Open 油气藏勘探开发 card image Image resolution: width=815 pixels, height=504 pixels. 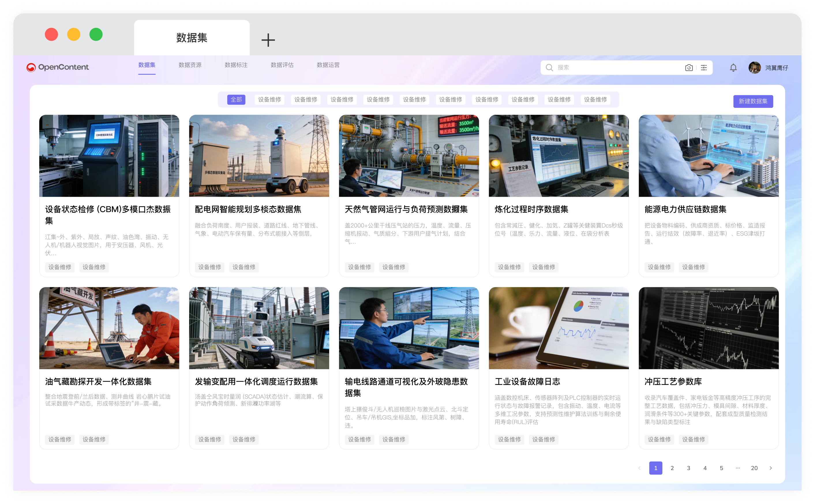pos(109,328)
